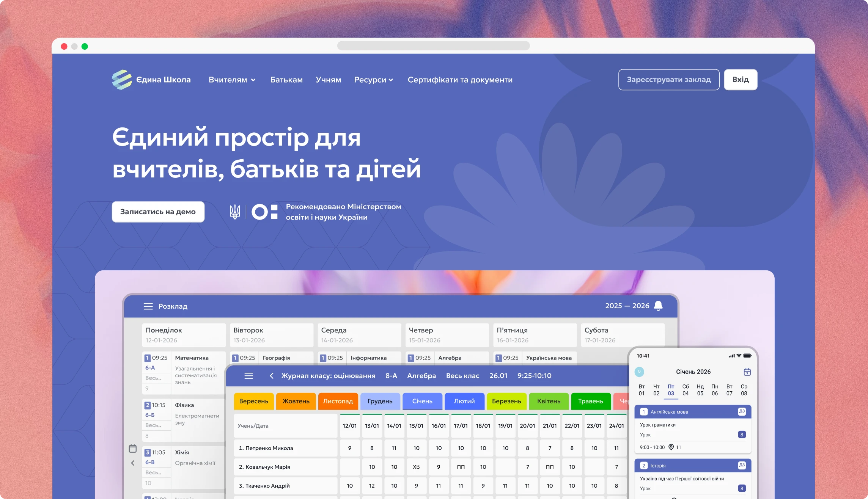The image size is (868, 499).
Task: Click lesson number 2 badge on Фізика
Action: (x=148, y=405)
